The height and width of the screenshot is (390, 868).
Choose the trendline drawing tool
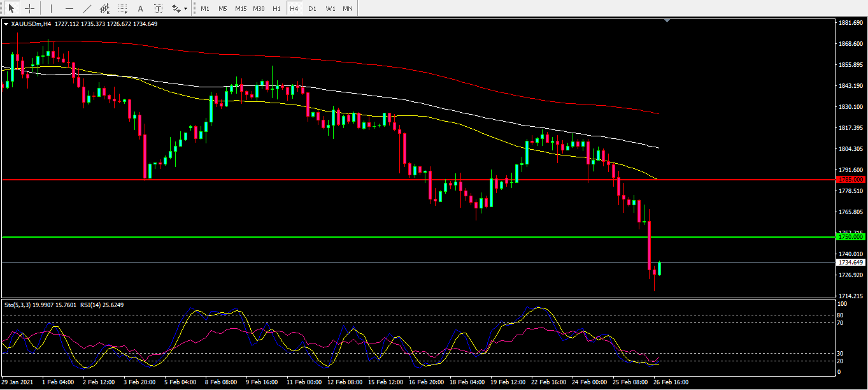coord(87,8)
